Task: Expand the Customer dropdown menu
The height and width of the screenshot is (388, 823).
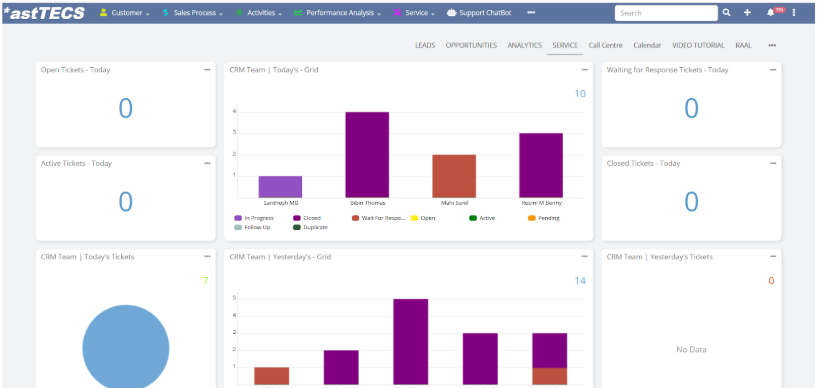Action: coord(147,14)
